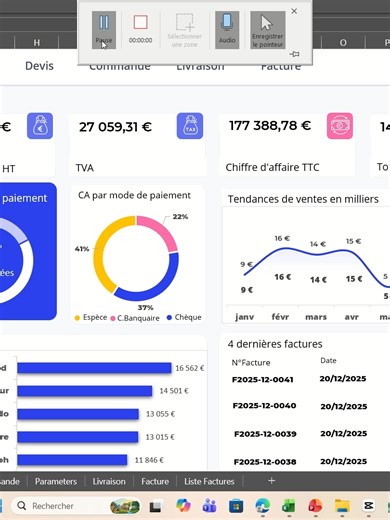The height and width of the screenshot is (520, 390).
Task: Toggle Audio recording microphone
Action: [x=227, y=30]
